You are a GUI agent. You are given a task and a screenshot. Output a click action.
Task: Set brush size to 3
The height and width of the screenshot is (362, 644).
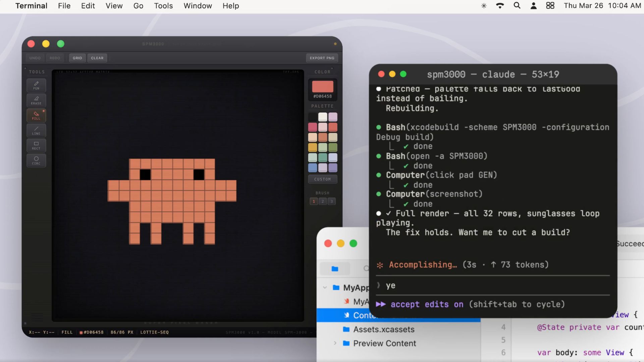coord(331,201)
